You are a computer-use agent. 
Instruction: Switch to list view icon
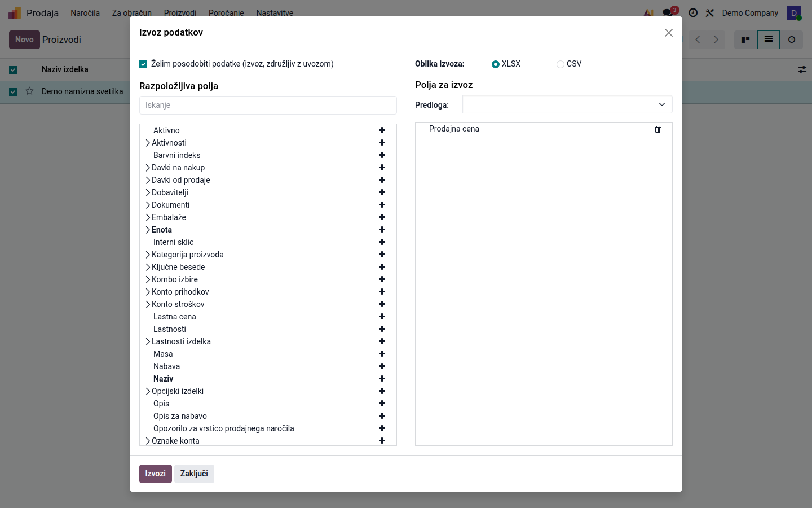click(769, 40)
